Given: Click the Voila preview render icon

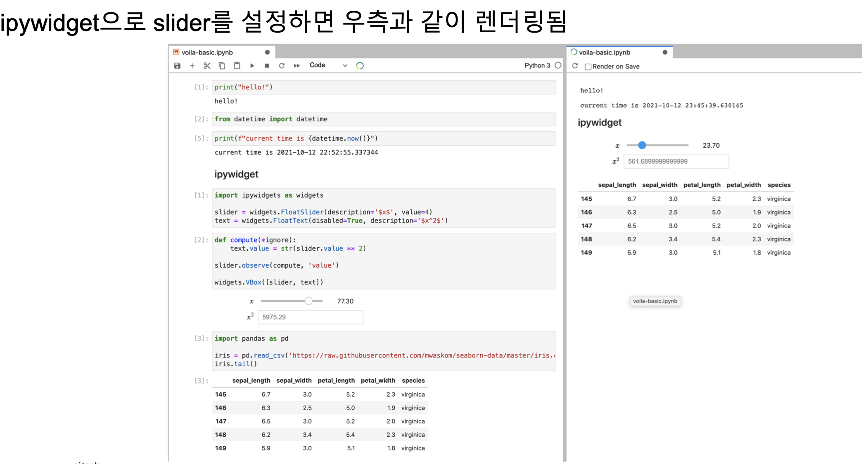Looking at the screenshot, I should click(x=360, y=66).
